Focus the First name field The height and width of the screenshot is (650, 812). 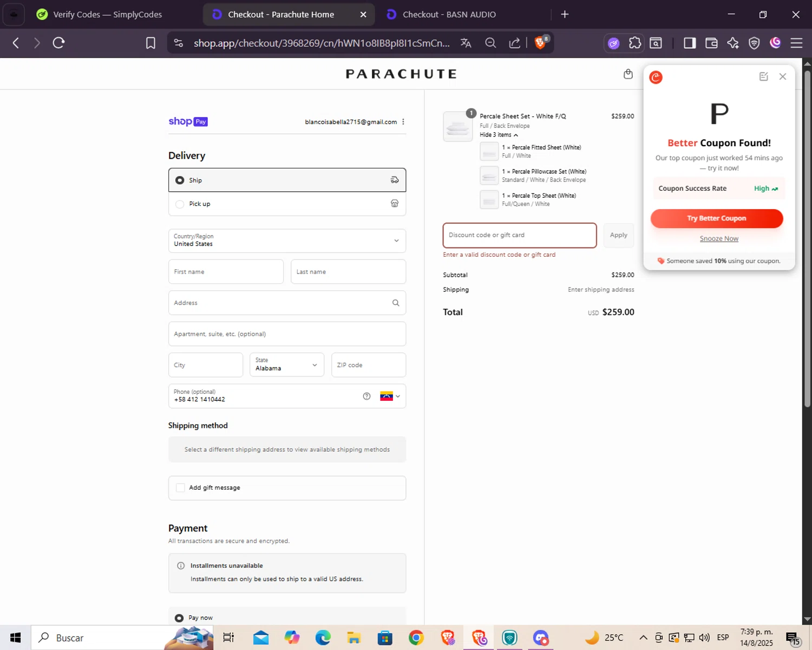click(x=226, y=271)
